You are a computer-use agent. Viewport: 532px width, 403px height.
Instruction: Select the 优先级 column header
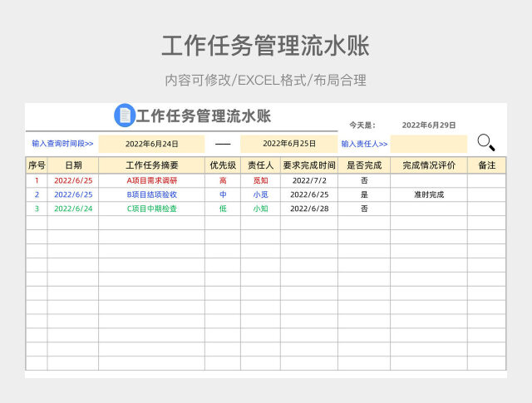223,165
